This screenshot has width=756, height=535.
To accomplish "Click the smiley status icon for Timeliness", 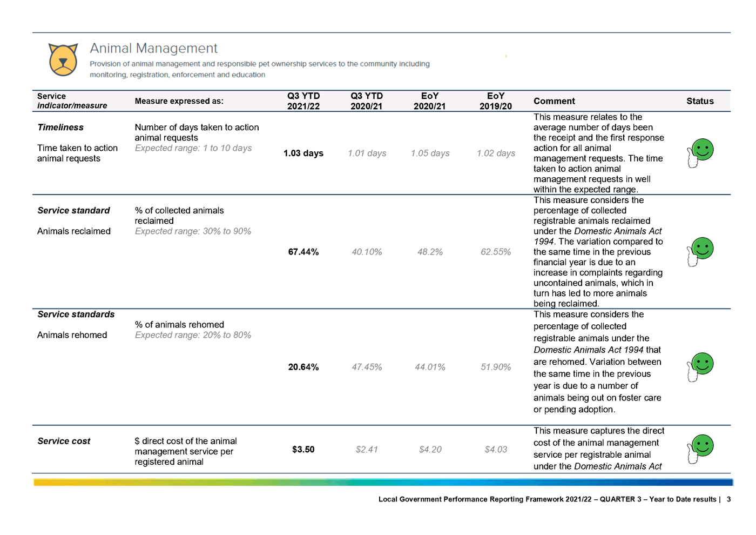I will [701, 152].
